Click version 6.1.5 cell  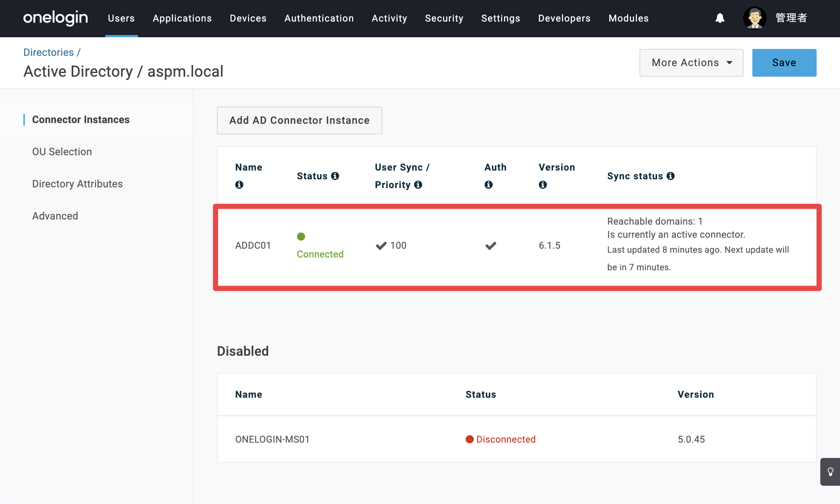pos(550,246)
